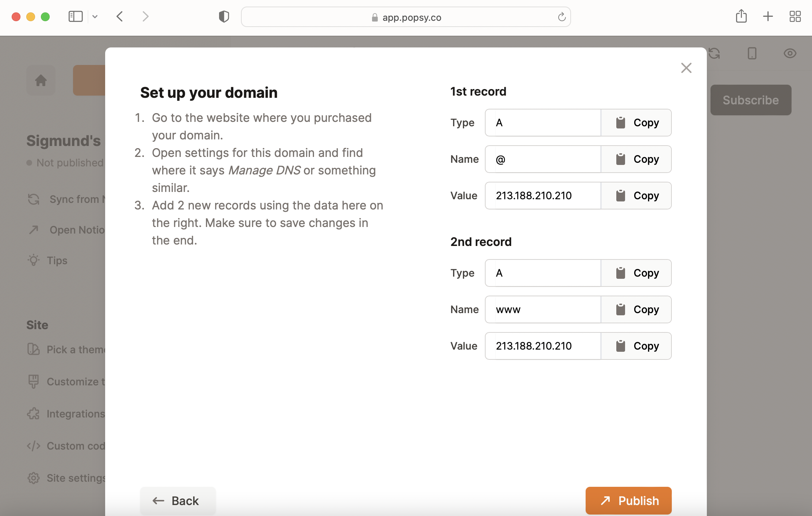Copy the 1st record IP Value
Viewport: 812px width, 516px height.
click(636, 196)
